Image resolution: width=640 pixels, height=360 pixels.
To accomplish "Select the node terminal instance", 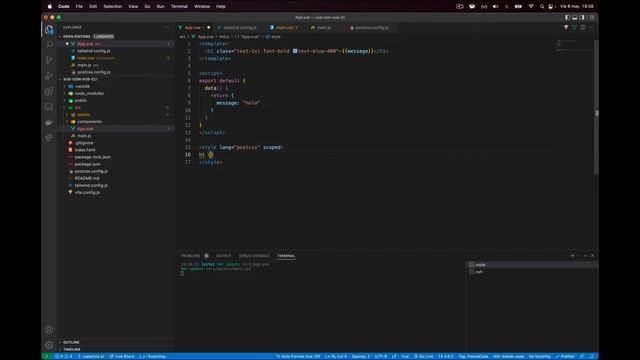I will [532, 264].
